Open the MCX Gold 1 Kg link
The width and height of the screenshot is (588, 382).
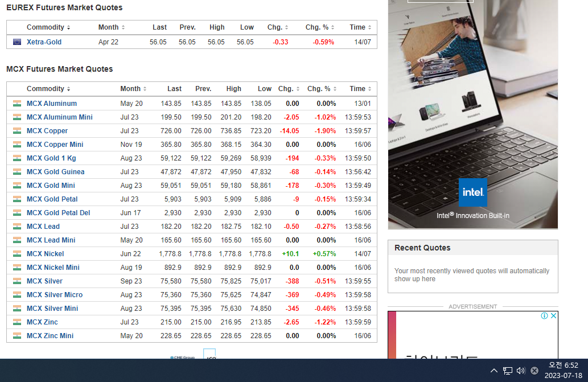tap(51, 158)
